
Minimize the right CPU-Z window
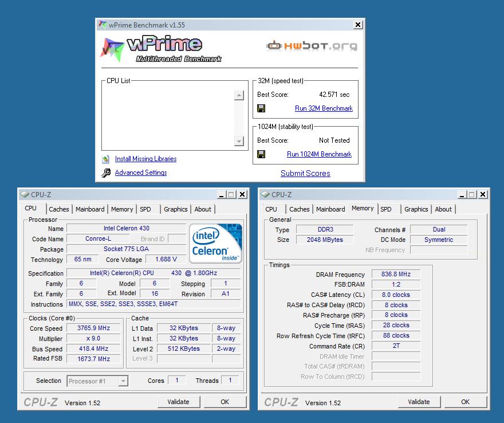tap(462, 195)
